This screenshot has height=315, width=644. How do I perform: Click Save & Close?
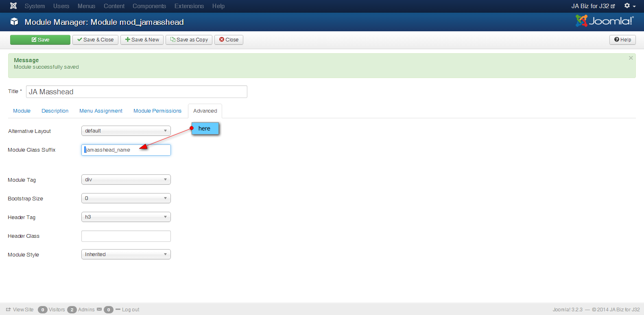click(96, 40)
